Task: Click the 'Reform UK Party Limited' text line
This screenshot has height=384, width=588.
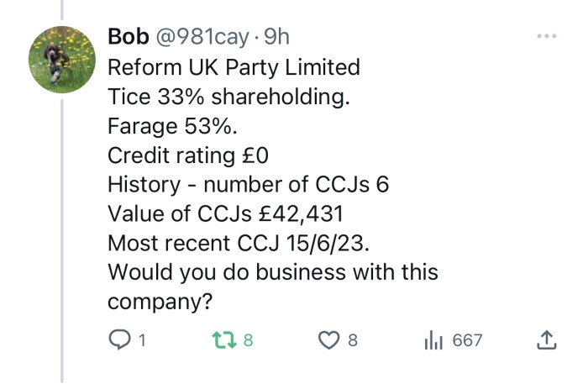Action: click(x=234, y=67)
